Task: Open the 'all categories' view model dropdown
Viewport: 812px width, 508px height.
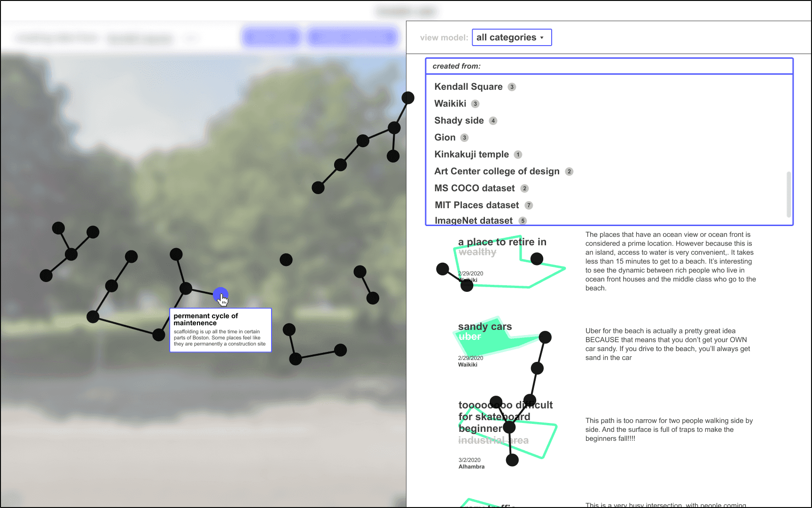Action: pyautogui.click(x=512, y=38)
